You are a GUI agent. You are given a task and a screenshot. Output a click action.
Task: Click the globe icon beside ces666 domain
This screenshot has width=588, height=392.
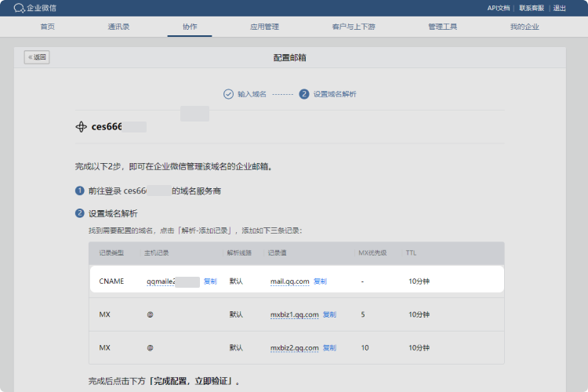coord(81,127)
